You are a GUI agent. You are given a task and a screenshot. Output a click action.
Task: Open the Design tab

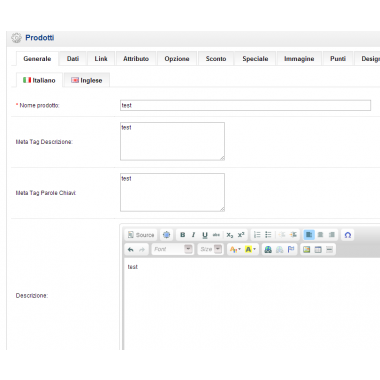(367, 59)
